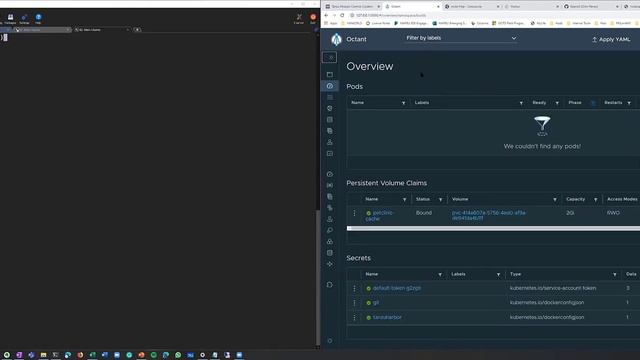
Task: Filter the Pods Phase column
Action: point(593,103)
